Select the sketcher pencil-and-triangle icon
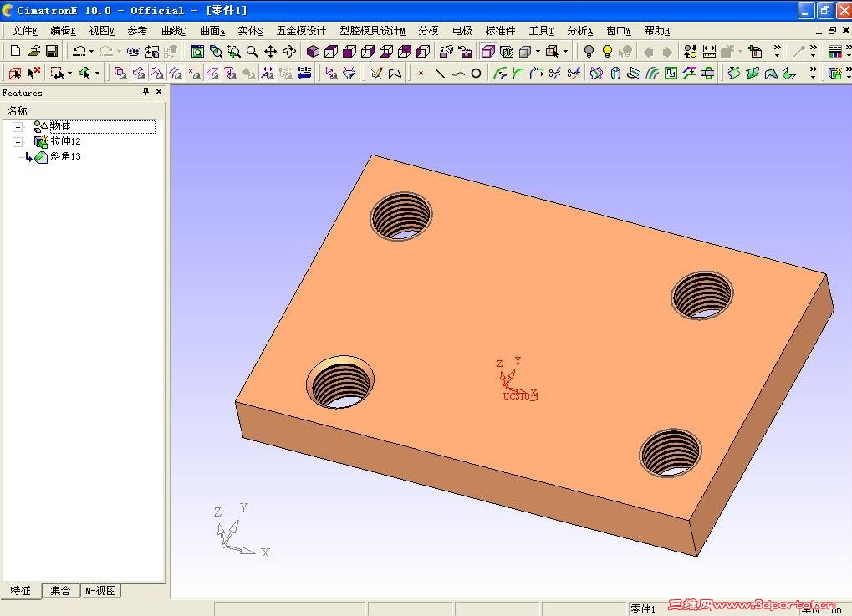 click(375, 73)
